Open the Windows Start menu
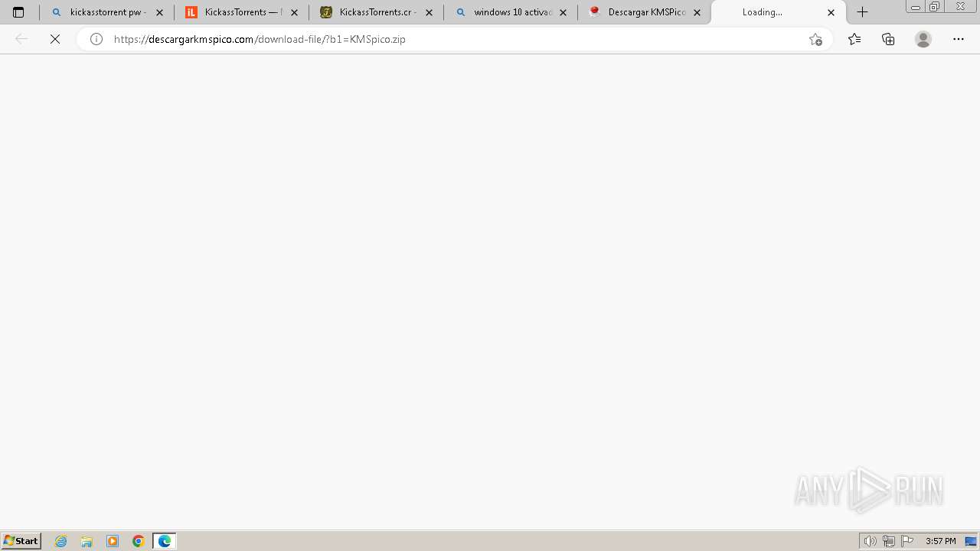The image size is (980, 551). tap(21, 541)
